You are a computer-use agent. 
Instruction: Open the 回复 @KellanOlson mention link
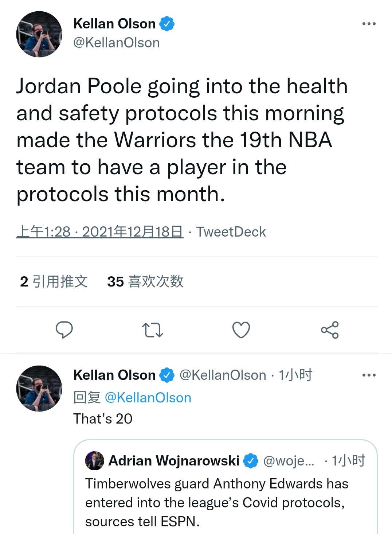148,398
